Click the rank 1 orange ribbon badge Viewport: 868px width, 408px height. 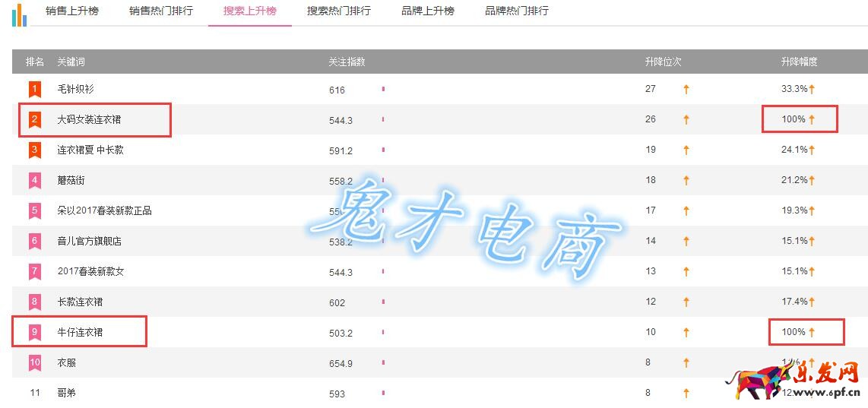(35, 90)
